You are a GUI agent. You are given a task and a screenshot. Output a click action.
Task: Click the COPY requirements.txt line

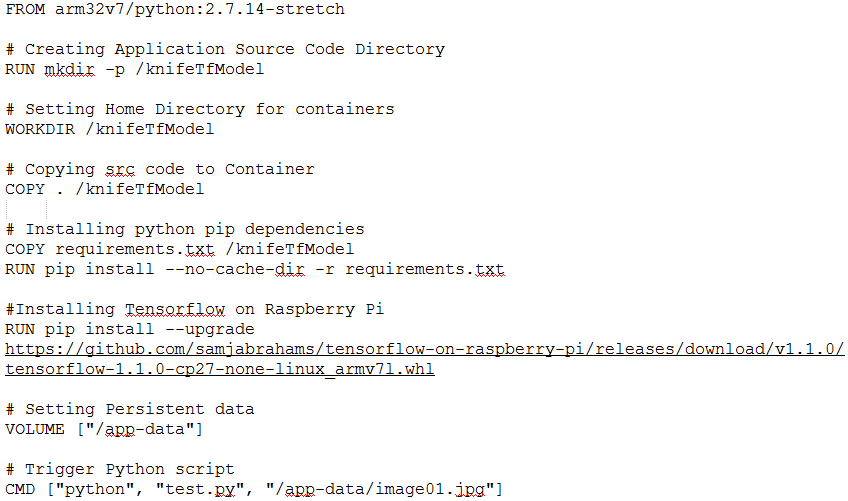pos(180,249)
